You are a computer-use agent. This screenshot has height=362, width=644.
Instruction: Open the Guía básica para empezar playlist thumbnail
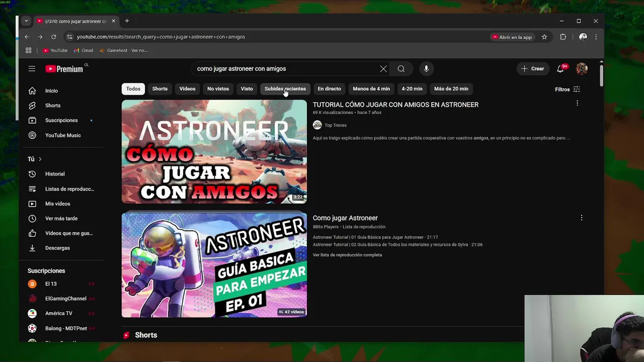[x=214, y=265]
